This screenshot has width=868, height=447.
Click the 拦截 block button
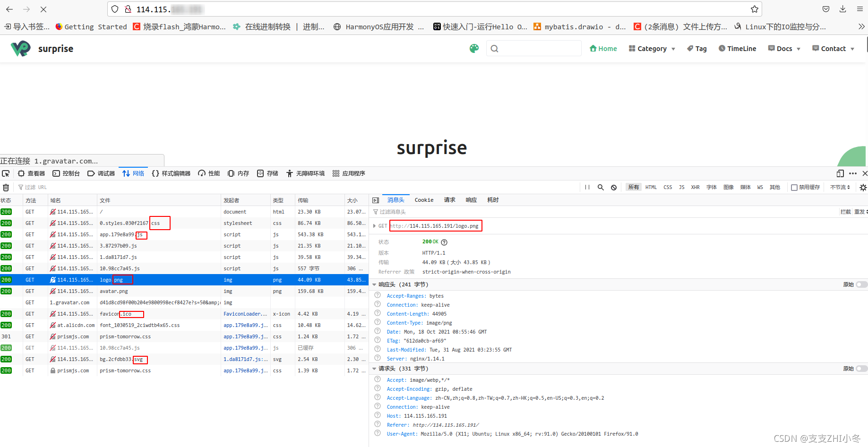click(845, 212)
